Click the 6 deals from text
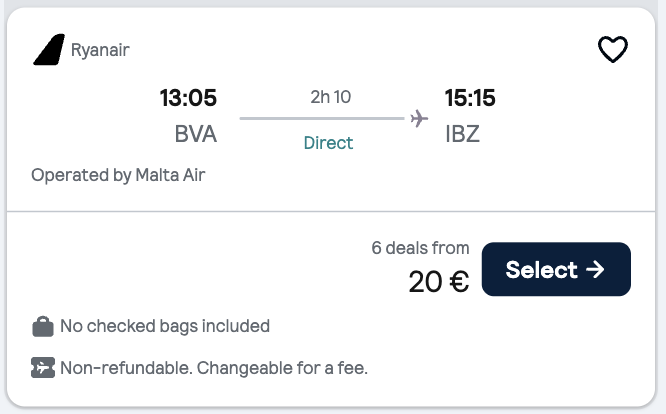Viewport: 666px width, 414px height. 420,248
